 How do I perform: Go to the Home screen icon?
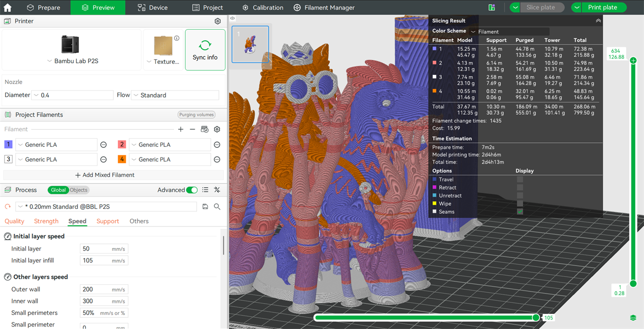(8, 8)
